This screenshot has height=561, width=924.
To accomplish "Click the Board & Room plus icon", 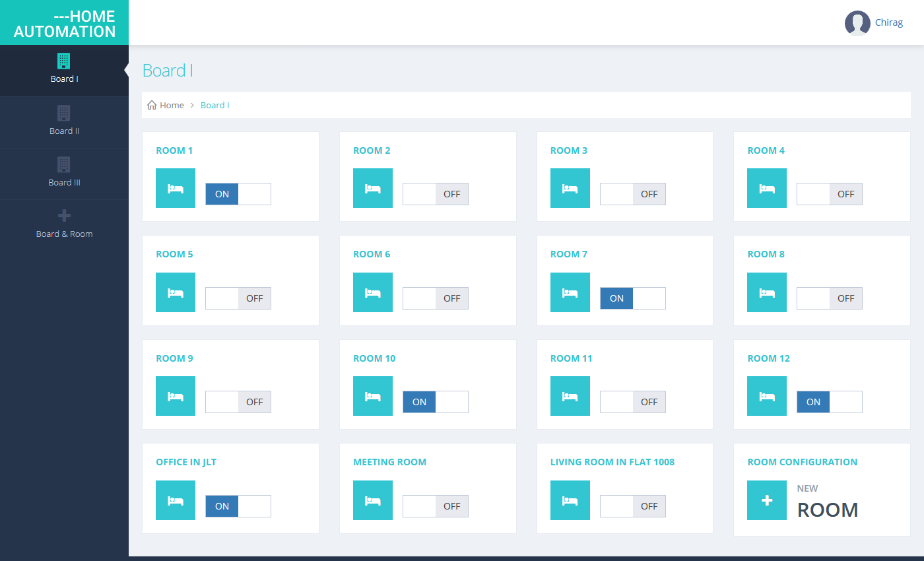I will 64,216.
